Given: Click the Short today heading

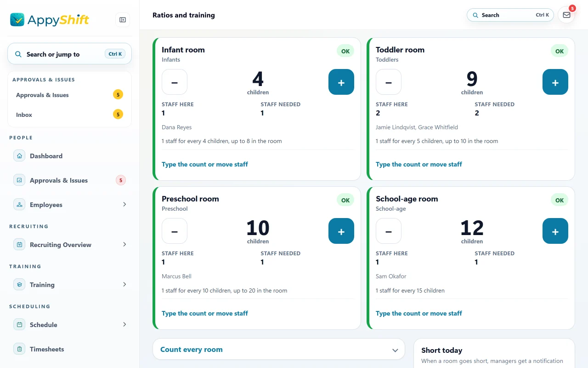Looking at the screenshot, I should point(442,351).
